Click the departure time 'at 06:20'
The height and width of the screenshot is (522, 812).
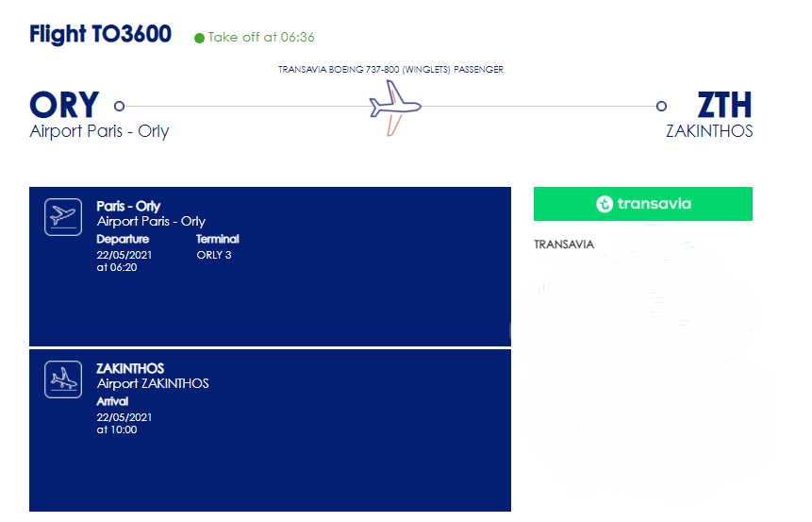[x=117, y=267]
